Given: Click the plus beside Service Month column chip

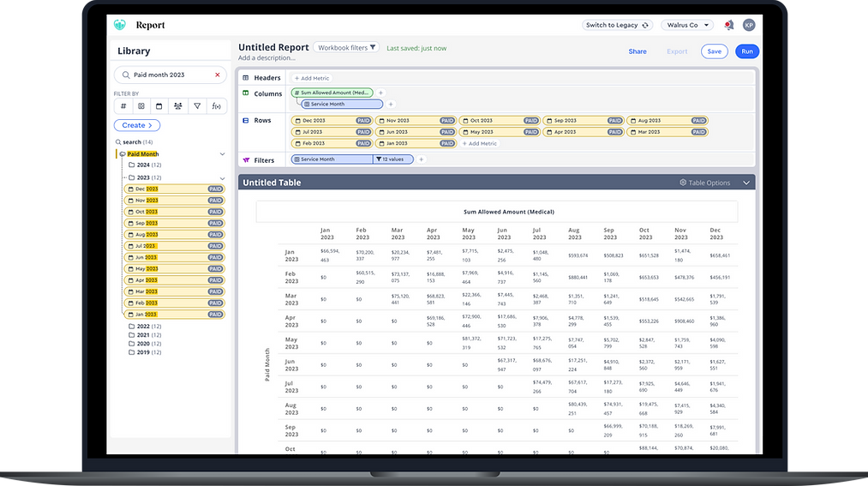Looking at the screenshot, I should (391, 104).
